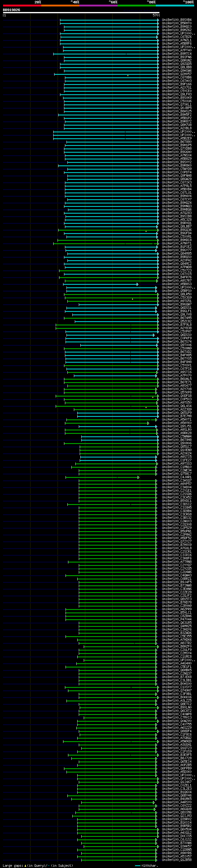Select hit label UniRef100_Q9SJ51
Viewport: 197px width, 868px height.
click(177, 426)
